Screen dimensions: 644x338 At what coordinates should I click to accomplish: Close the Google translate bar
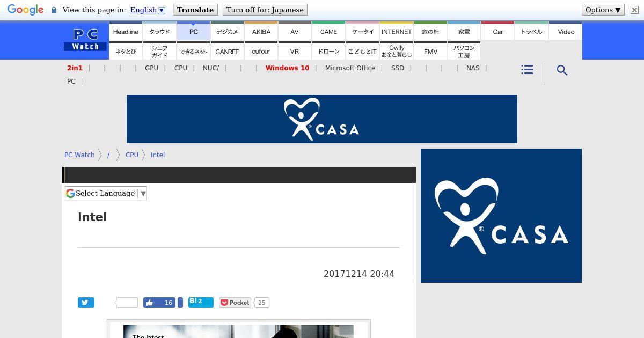pyautogui.click(x=634, y=10)
